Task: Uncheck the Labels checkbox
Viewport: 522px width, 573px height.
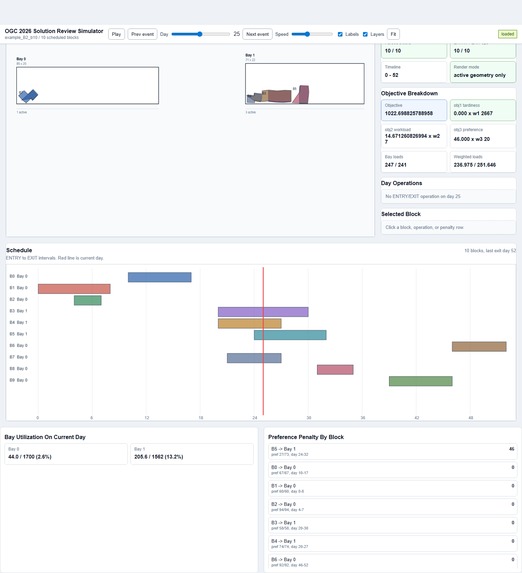Action: tap(340, 34)
